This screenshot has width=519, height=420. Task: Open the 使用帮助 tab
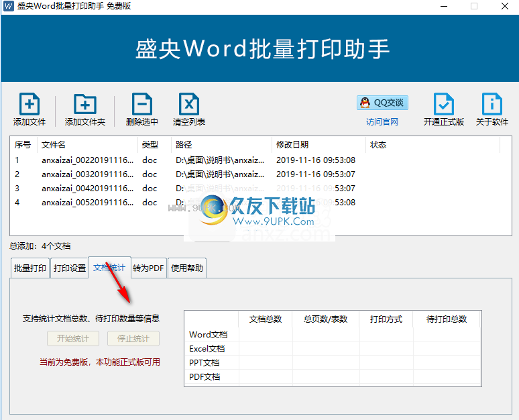187,268
